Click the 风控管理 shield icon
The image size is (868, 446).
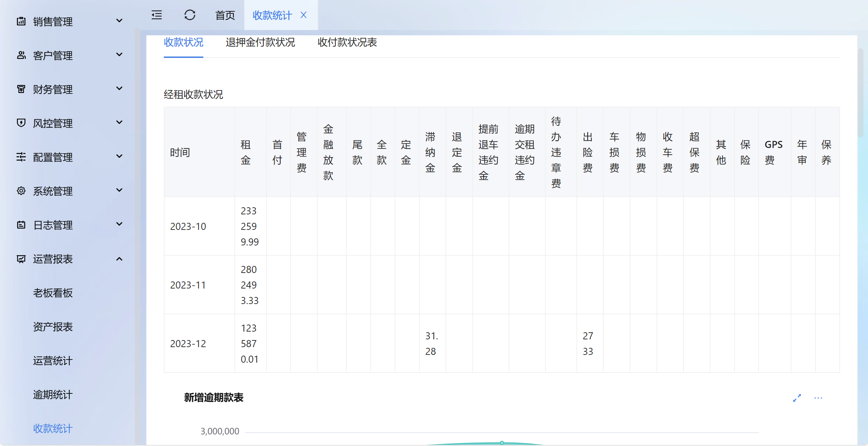[x=21, y=123]
